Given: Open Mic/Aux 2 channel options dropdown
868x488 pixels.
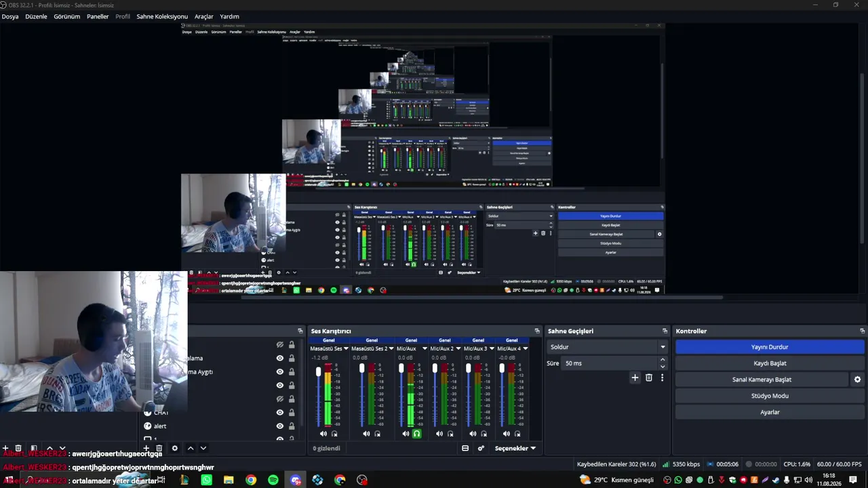Looking at the screenshot, I should pos(458,348).
